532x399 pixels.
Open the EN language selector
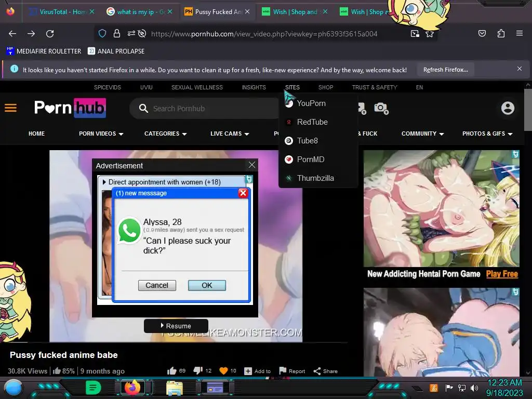[x=419, y=87]
